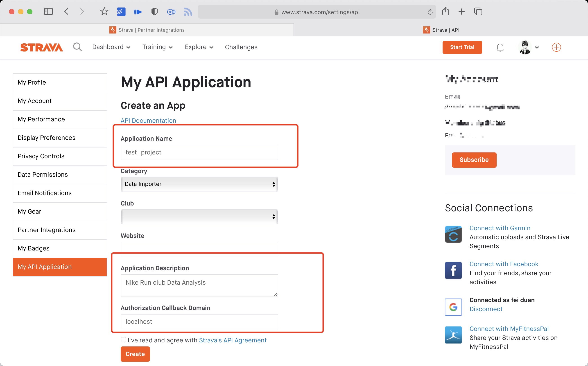Screen dimensions: 588x366
Task: Click the API Documentation link
Action: coord(148,121)
